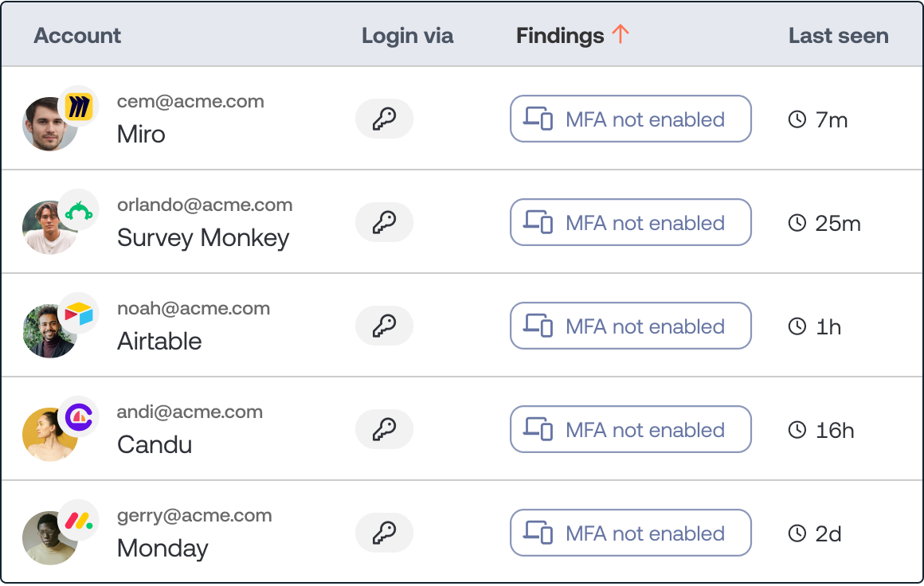This screenshot has height=586, width=924.
Task: Toggle sort arrow beside Findings header
Action: point(621,34)
